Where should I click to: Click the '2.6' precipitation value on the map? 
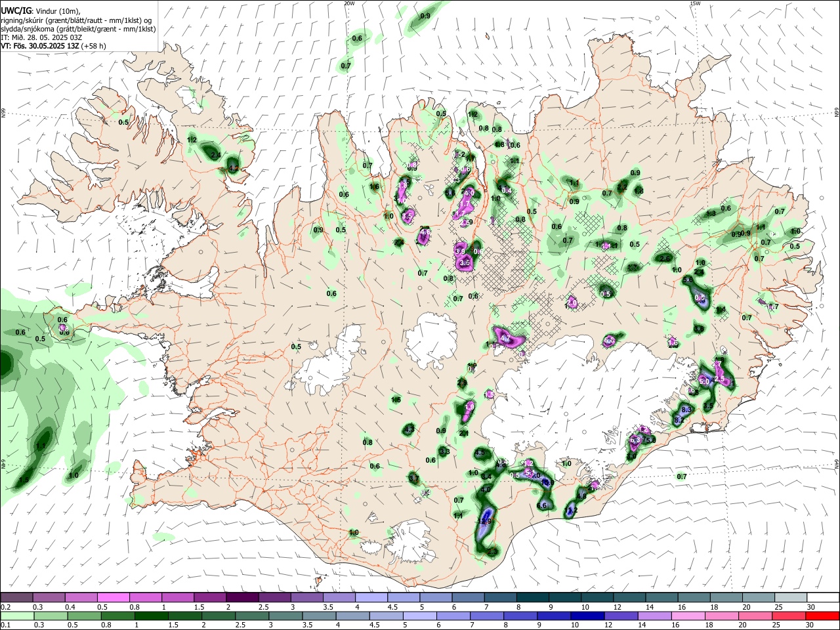pyautogui.click(x=665, y=259)
